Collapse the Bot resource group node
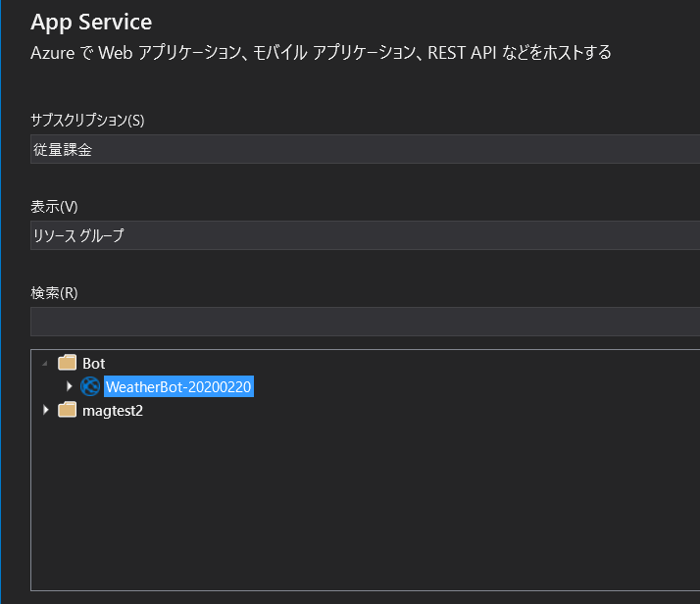Viewport: 700px width, 604px height. [45, 364]
